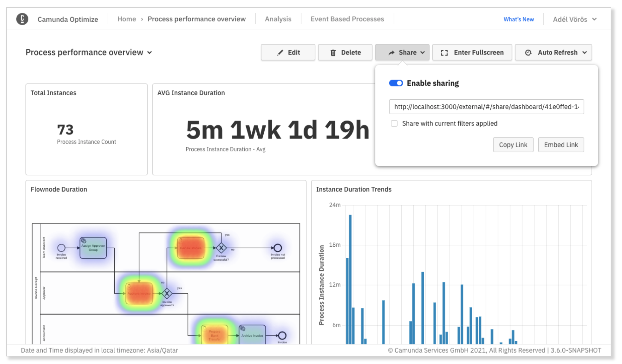Screen dimensions: 622x364
Task: Click the Copy Link button
Action: (x=513, y=145)
